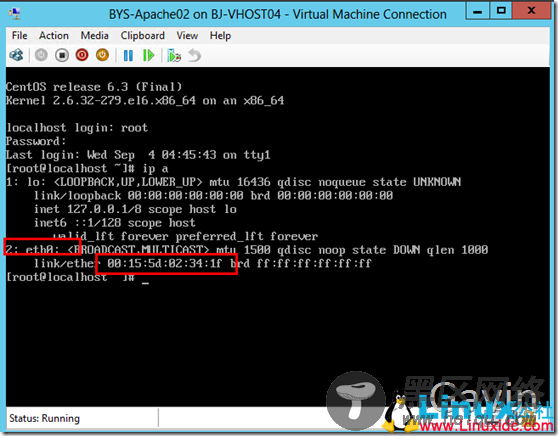The height and width of the screenshot is (436, 558).
Task: Maximize the Virtual Machine Connection window
Action: (501, 11)
